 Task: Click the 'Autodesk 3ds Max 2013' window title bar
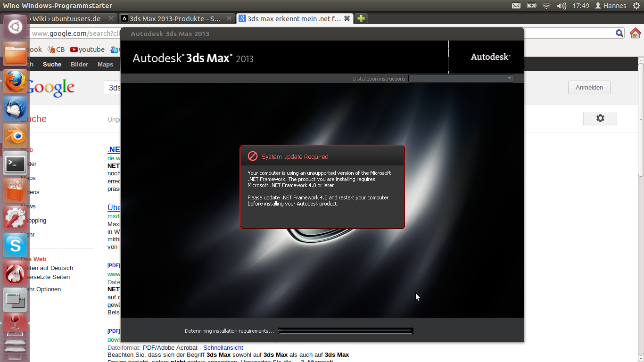coord(322,34)
